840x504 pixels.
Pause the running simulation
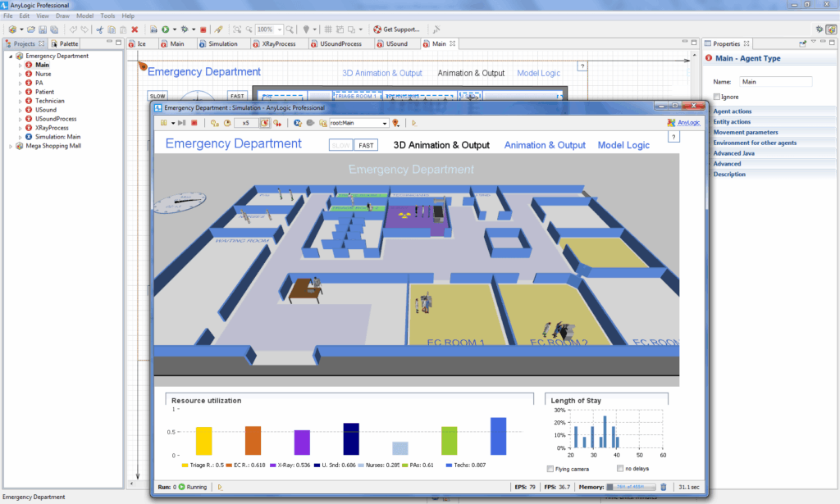coord(163,123)
